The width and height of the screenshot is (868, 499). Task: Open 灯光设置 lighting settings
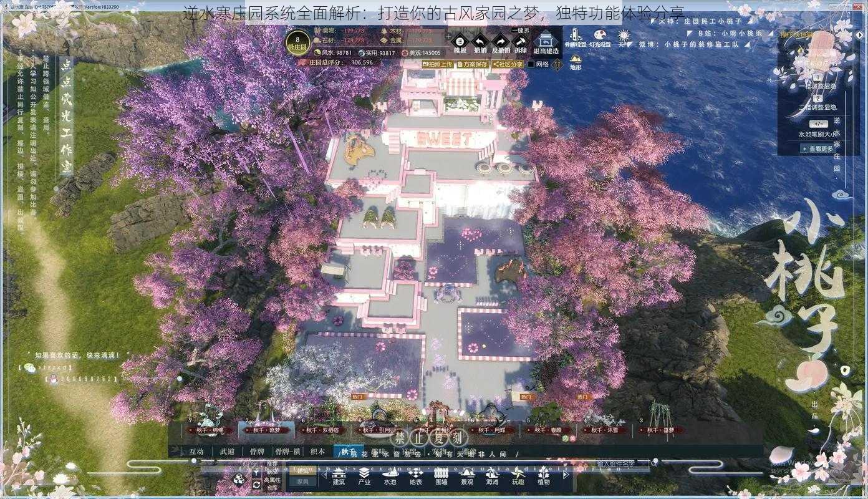600,37
